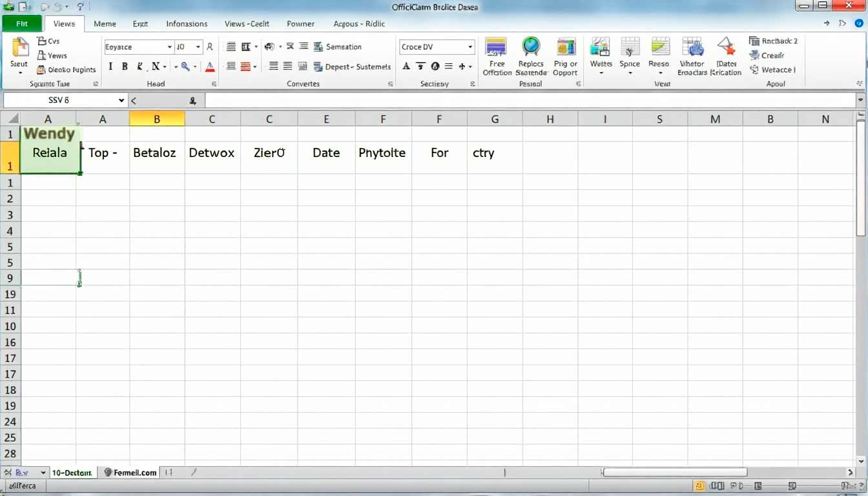Image resolution: width=868 pixels, height=496 pixels.
Task: Click the help question mark in title bar
Action: [x=81, y=7]
